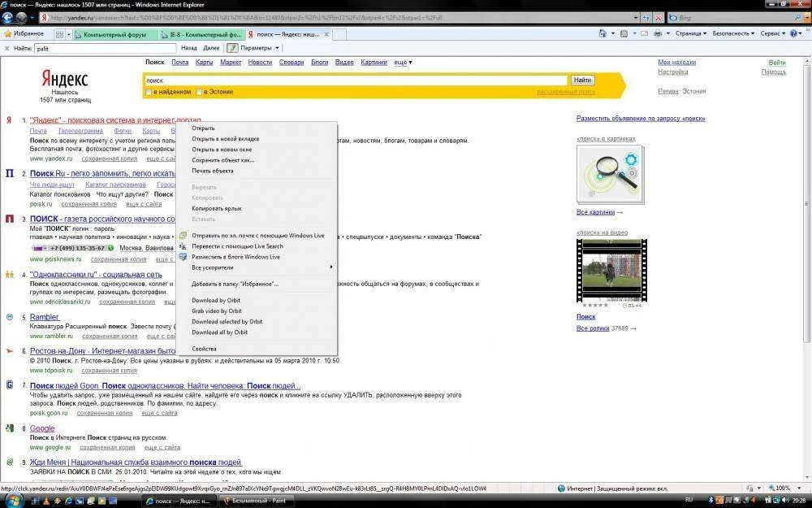
Task: Toggle the 'в Эстонии' checkbox
Action: pos(198,93)
